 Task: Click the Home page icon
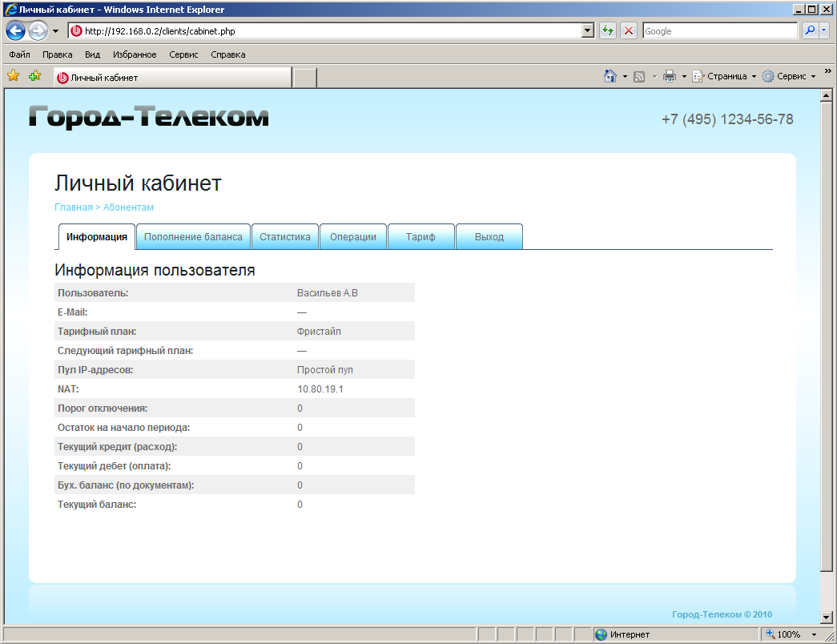pos(610,77)
